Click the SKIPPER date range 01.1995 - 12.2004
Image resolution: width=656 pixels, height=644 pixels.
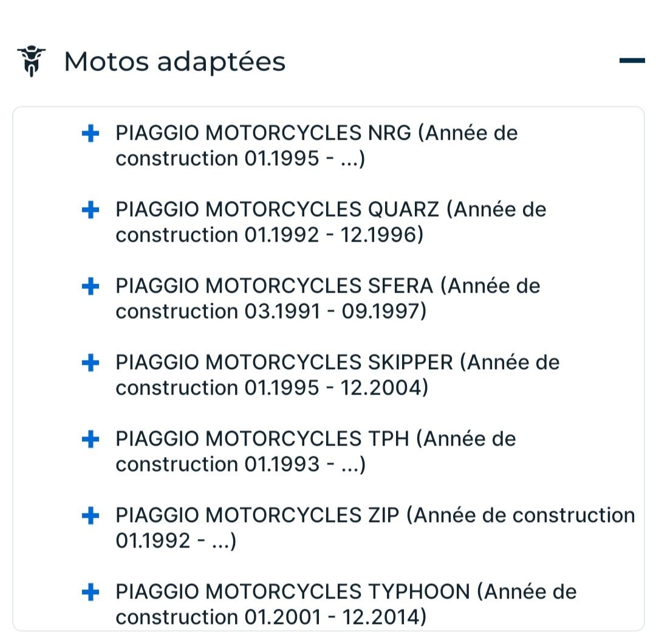(x=336, y=388)
